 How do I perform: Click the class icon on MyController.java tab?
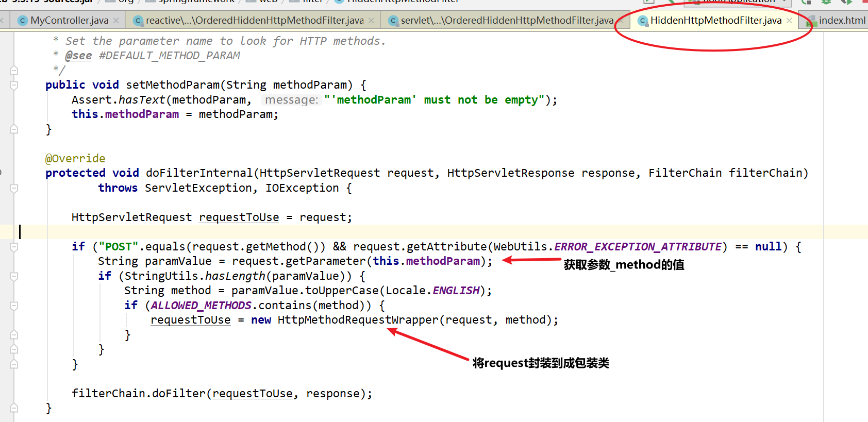click(22, 21)
